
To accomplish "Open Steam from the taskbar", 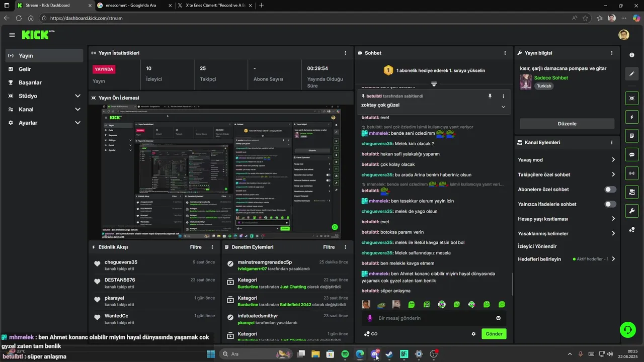I will [389, 354].
